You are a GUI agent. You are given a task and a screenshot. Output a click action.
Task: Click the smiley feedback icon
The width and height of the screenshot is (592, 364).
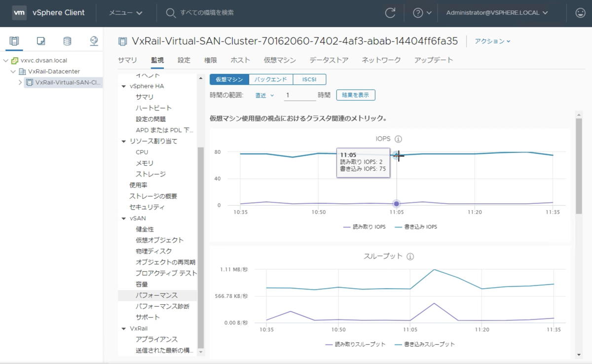(x=581, y=13)
